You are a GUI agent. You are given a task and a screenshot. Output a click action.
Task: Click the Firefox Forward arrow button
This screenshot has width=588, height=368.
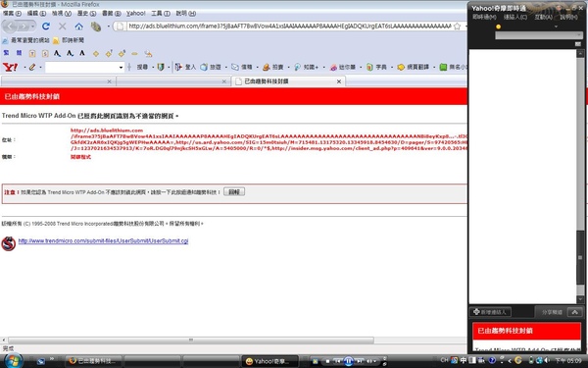click(24, 26)
